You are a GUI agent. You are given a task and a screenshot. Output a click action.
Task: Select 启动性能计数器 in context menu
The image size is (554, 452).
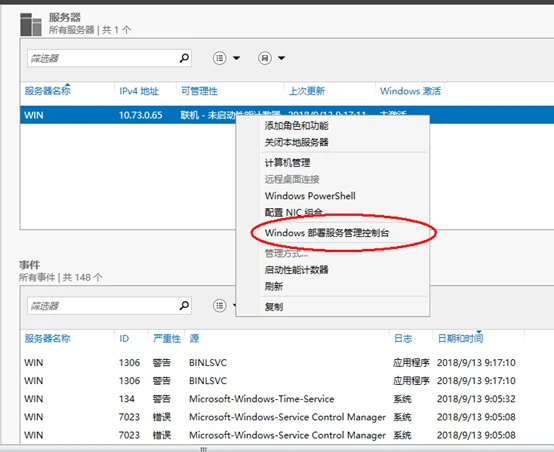tap(297, 270)
